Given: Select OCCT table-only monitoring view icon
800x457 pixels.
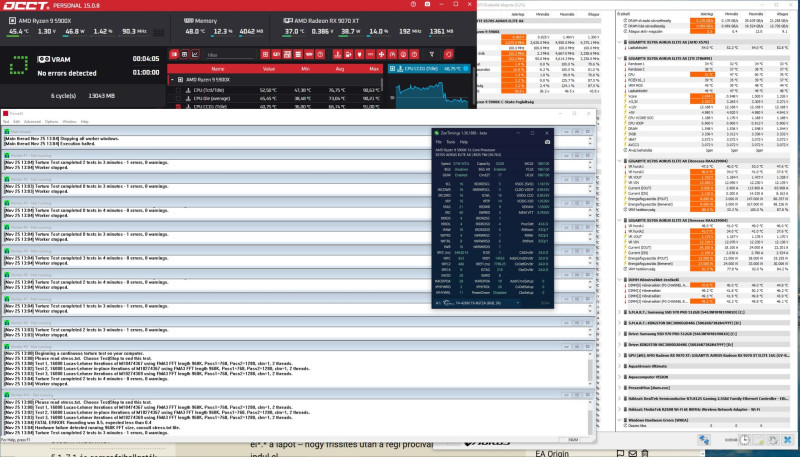Looking at the screenshot, I should tap(174, 55).
